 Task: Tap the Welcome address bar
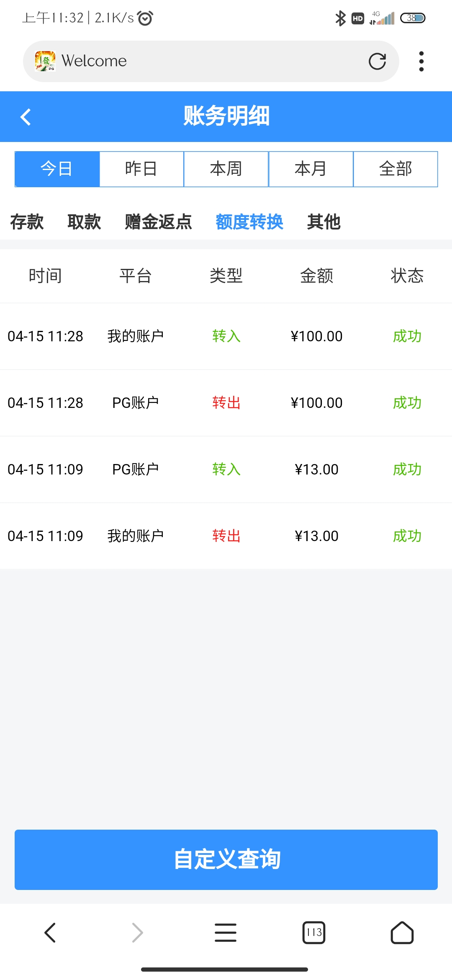209,61
